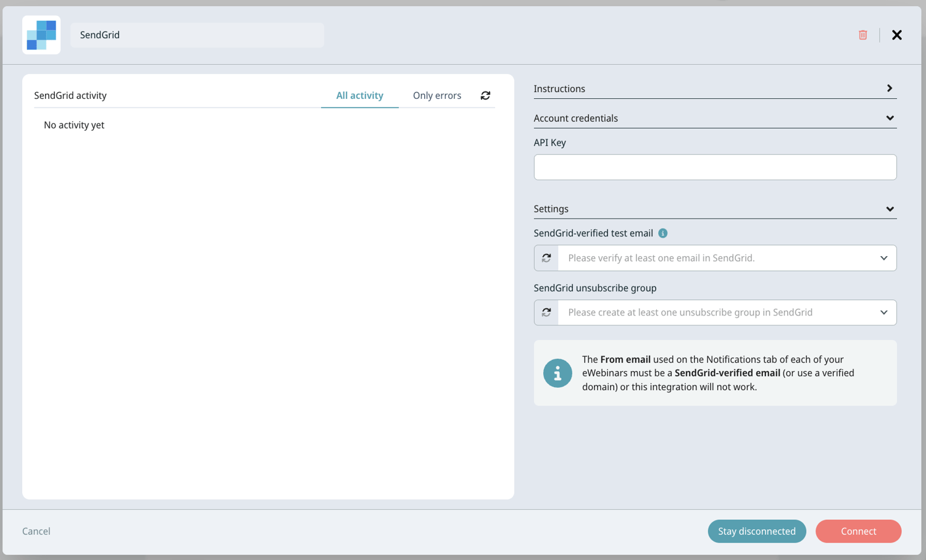Expand the Instructions section
926x560 pixels.
[890, 88]
